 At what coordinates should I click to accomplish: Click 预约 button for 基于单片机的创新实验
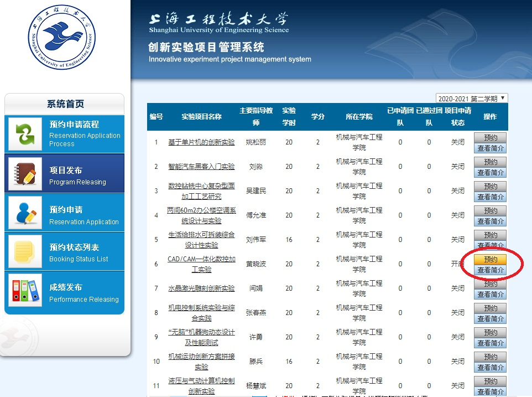(491, 138)
